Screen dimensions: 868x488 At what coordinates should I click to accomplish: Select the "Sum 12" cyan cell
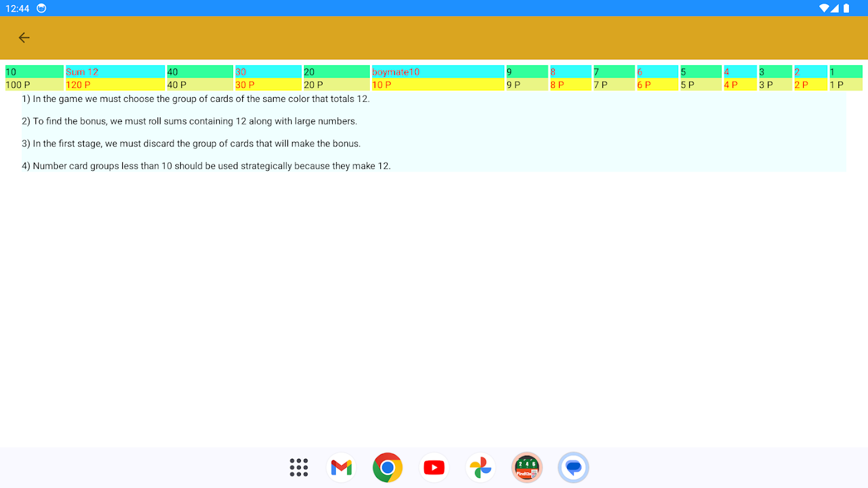(115, 72)
